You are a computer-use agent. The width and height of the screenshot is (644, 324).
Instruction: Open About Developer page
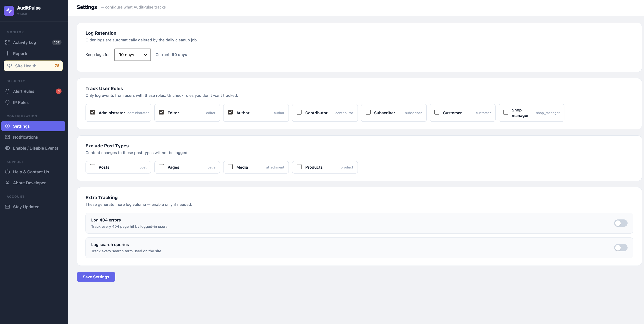pos(33,183)
